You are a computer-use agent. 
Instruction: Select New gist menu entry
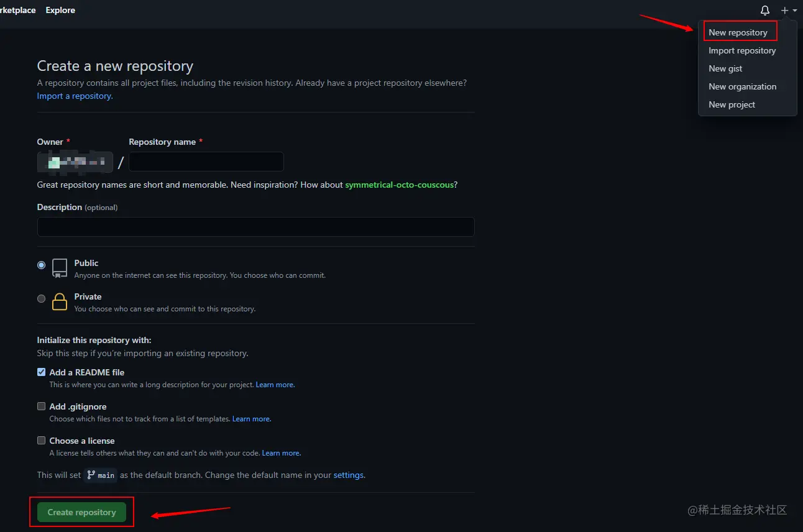point(725,68)
